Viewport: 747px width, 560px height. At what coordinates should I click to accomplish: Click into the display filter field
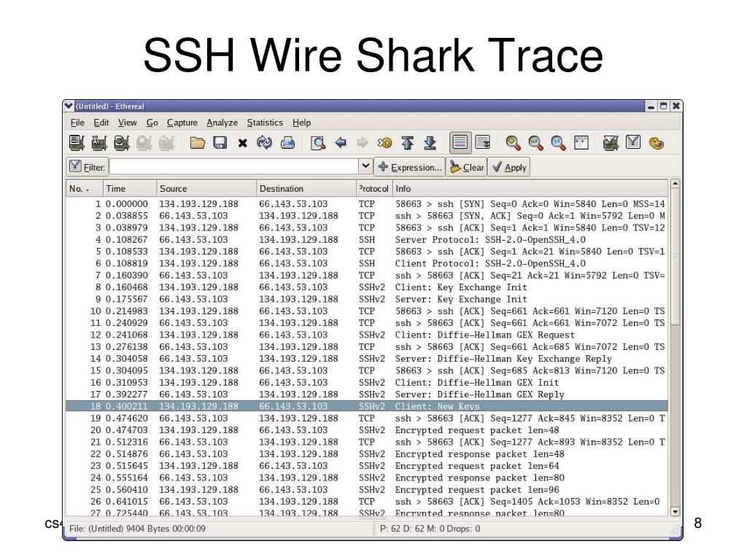click(234, 167)
